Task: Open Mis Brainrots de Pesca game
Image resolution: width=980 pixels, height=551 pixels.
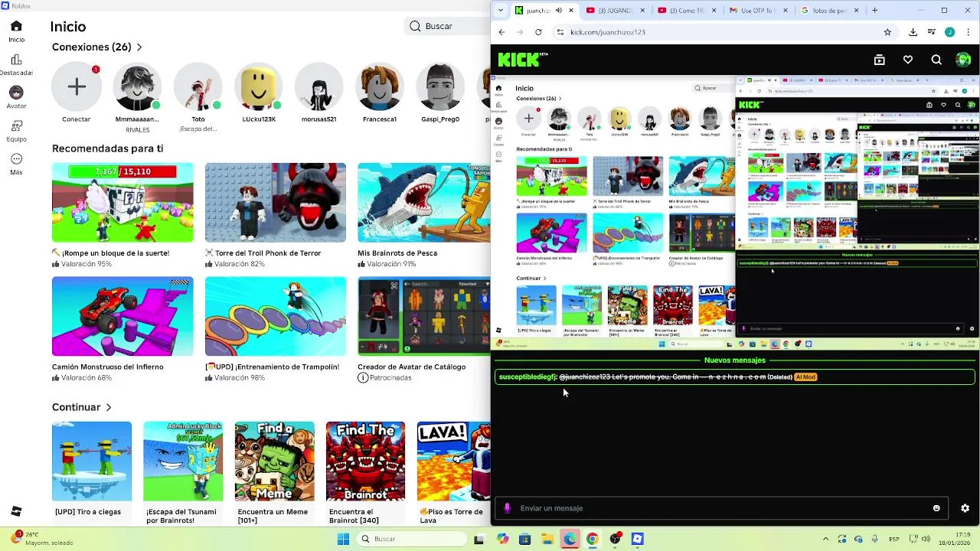Action: (x=423, y=203)
